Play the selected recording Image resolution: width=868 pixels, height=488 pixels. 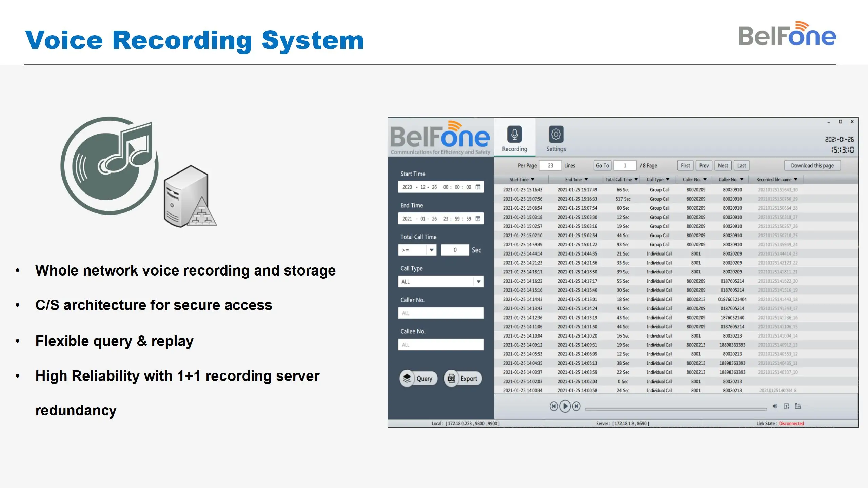tap(565, 406)
